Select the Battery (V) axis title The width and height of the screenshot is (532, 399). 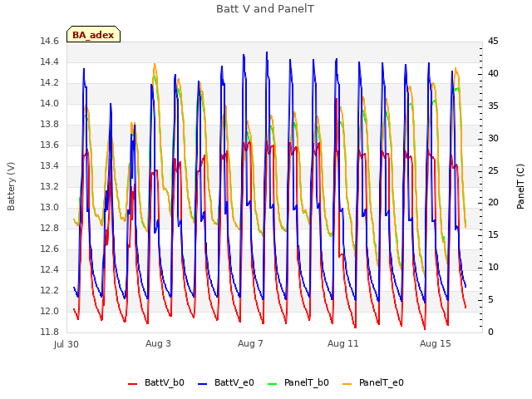coord(11,186)
